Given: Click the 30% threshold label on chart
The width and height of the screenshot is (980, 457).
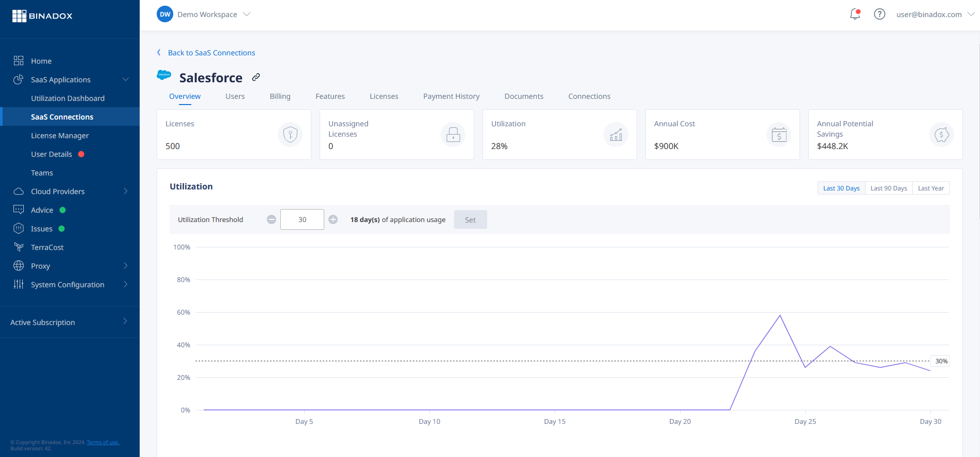Looking at the screenshot, I should point(941,361).
